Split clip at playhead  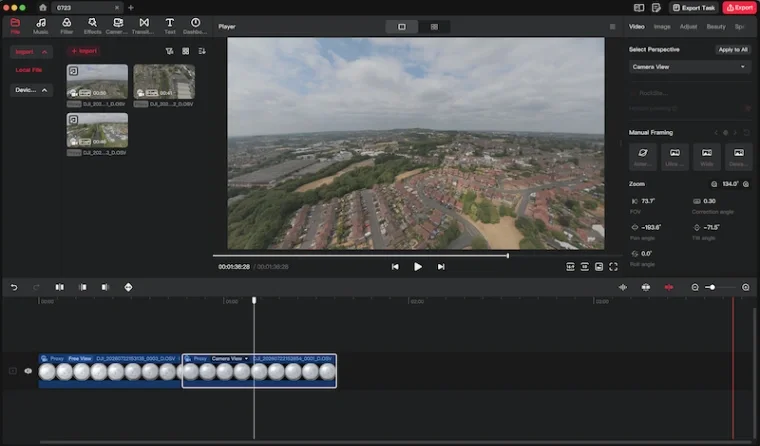click(60, 287)
